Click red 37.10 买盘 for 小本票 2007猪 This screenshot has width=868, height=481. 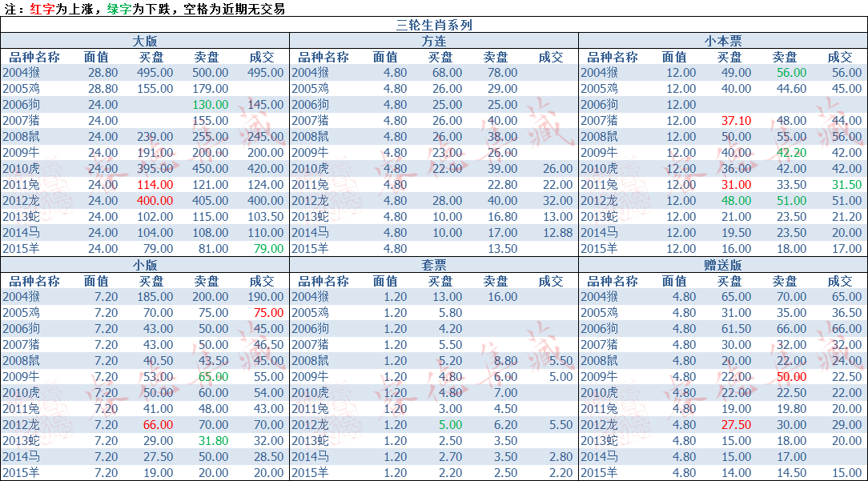(x=736, y=121)
